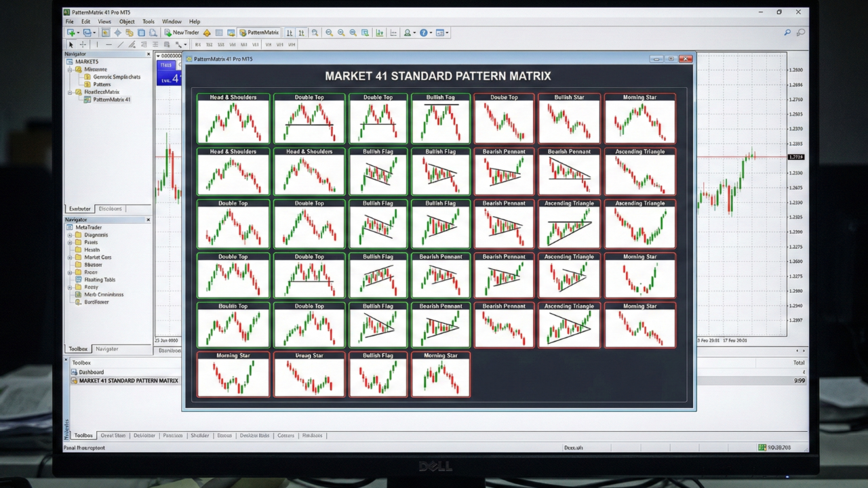
Task: Select the 'Floating Tabls' tree item
Action: pyautogui.click(x=95, y=280)
